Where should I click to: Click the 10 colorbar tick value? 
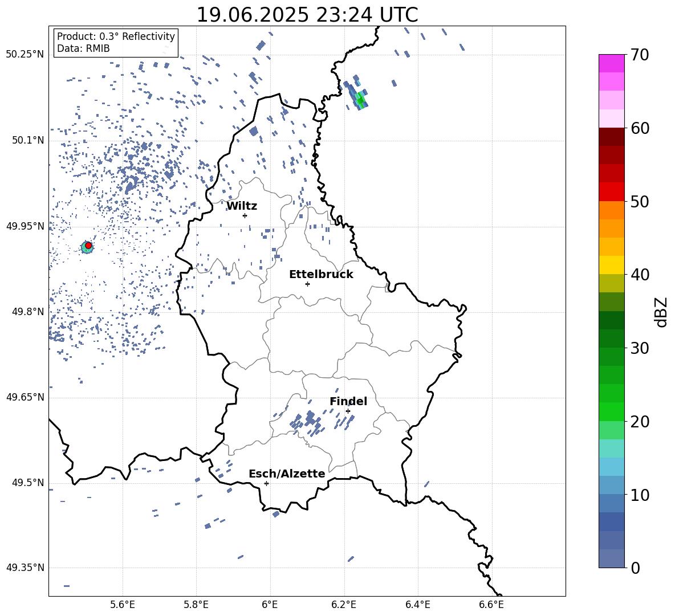pos(640,495)
